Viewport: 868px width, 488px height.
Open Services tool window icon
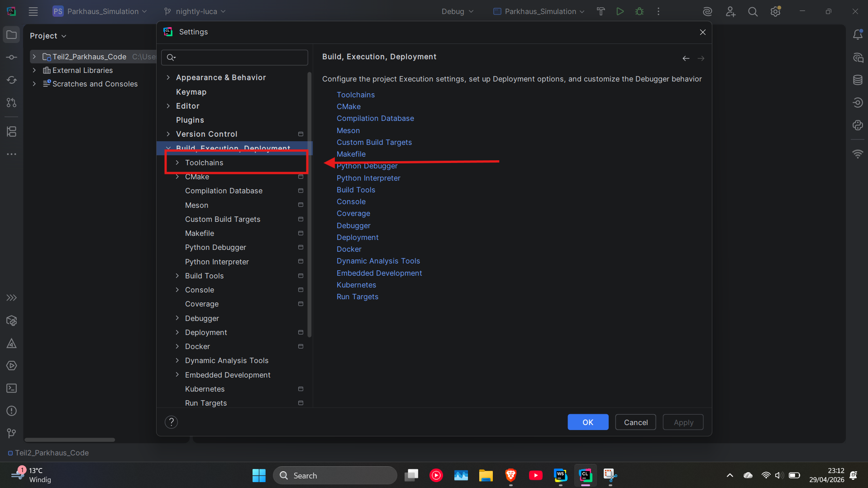(x=12, y=366)
